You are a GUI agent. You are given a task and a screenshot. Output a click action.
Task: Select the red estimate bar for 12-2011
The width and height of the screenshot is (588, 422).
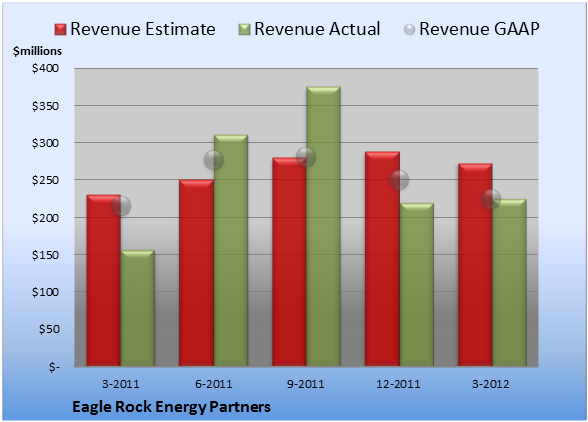click(x=382, y=259)
